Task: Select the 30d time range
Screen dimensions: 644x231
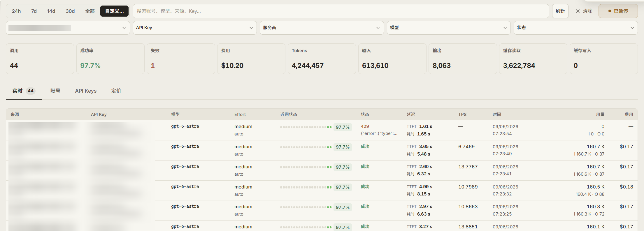Action: tap(70, 11)
